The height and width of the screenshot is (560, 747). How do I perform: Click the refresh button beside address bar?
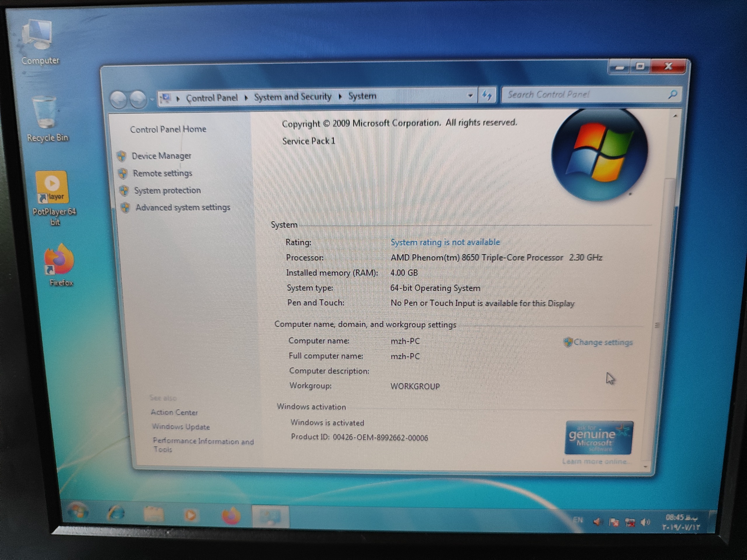click(486, 96)
